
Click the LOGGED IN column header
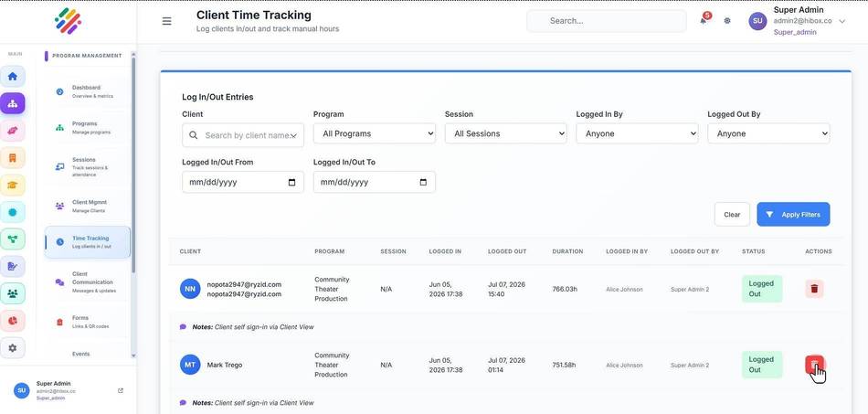(x=445, y=251)
